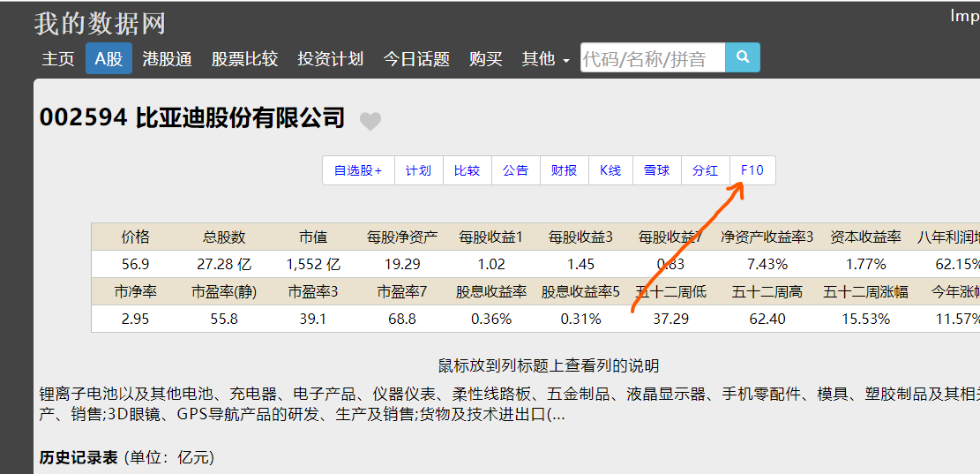The image size is (980, 474).
Task: Click the 五十二周涨幅 column header
Action: point(865,291)
